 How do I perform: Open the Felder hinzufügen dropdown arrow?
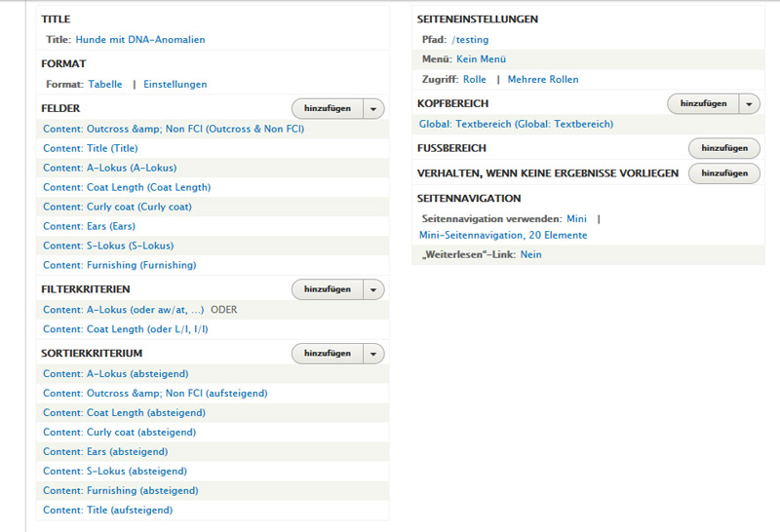[x=373, y=109]
